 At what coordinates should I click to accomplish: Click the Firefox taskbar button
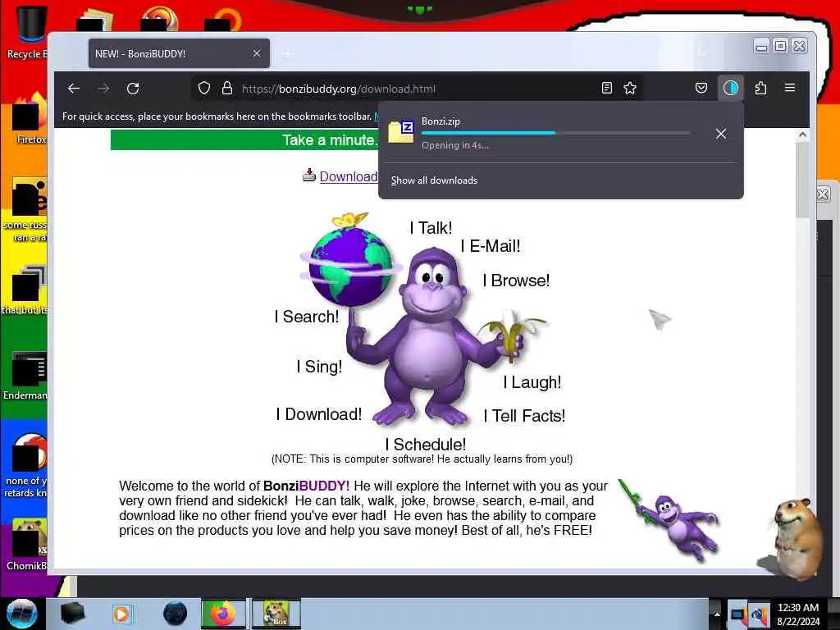coord(223,614)
